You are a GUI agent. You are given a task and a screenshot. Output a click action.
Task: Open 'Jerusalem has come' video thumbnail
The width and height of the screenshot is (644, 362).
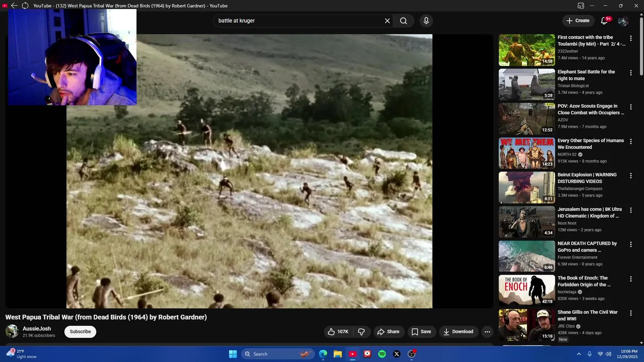click(527, 222)
